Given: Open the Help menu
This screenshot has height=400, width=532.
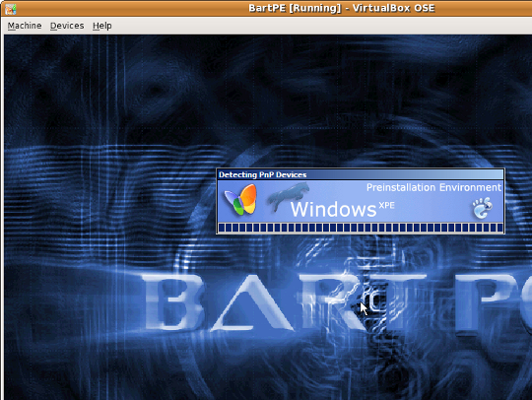Looking at the screenshot, I should tap(102, 26).
